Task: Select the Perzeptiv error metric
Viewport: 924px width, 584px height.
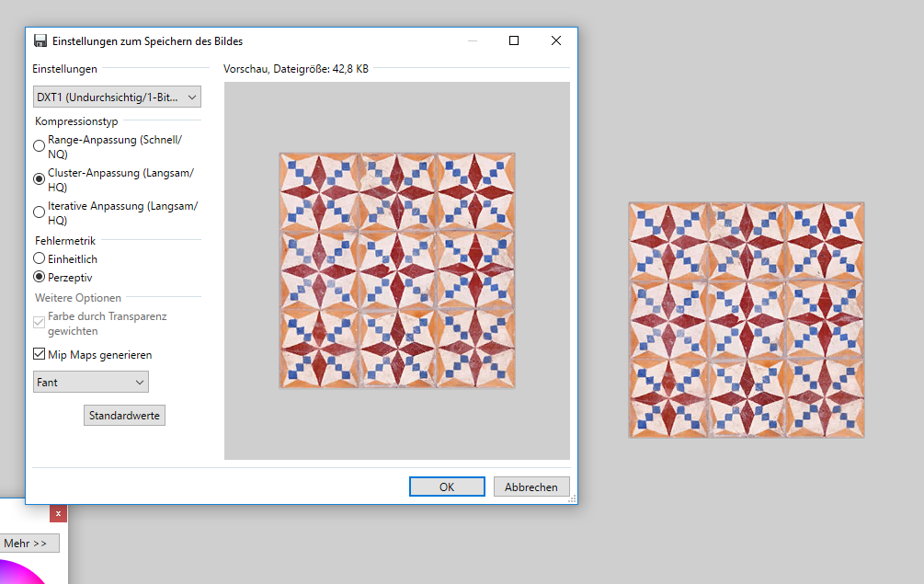Action: (x=39, y=277)
